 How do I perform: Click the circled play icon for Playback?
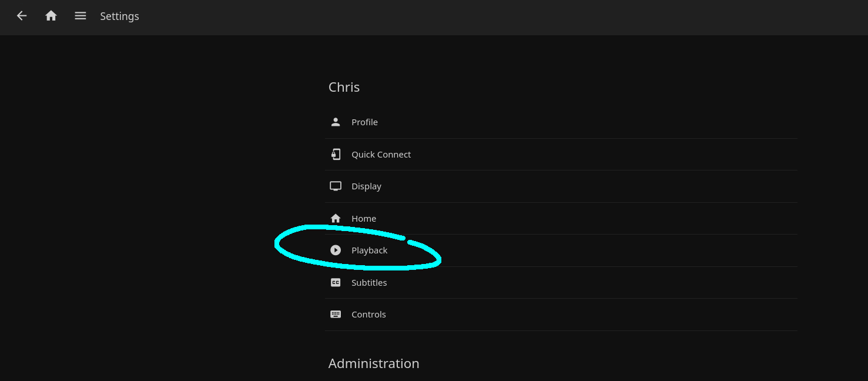336,250
